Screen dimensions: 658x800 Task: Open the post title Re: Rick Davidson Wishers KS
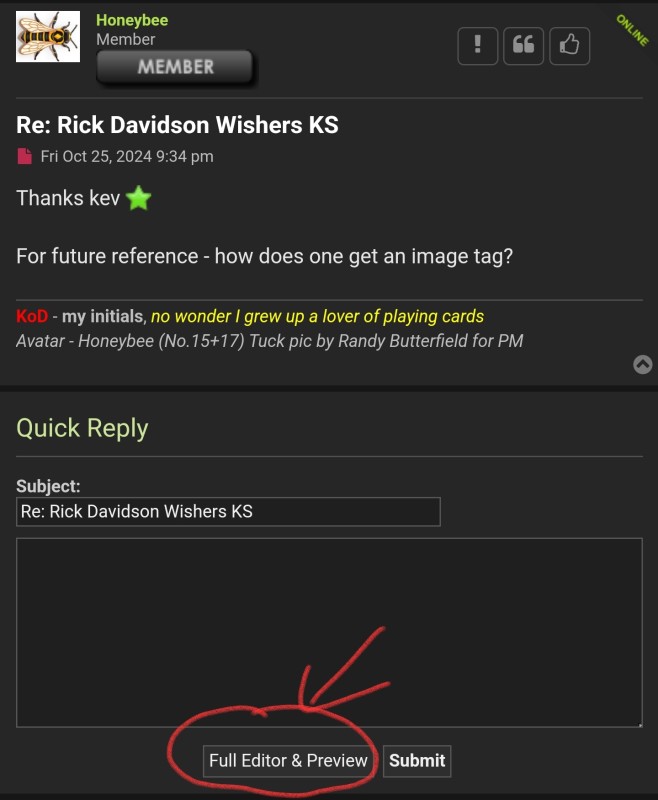pos(177,125)
